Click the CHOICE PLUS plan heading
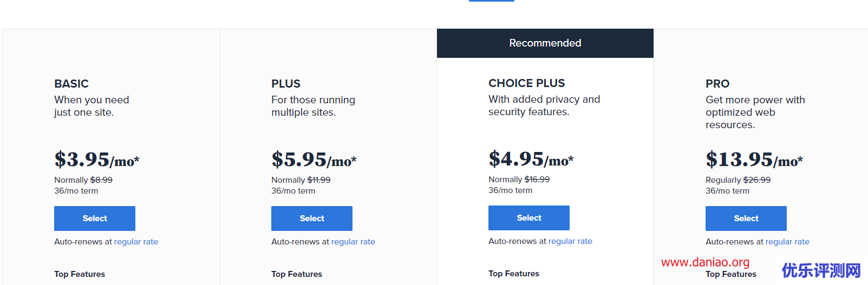This screenshot has width=868, height=285. coord(526,83)
